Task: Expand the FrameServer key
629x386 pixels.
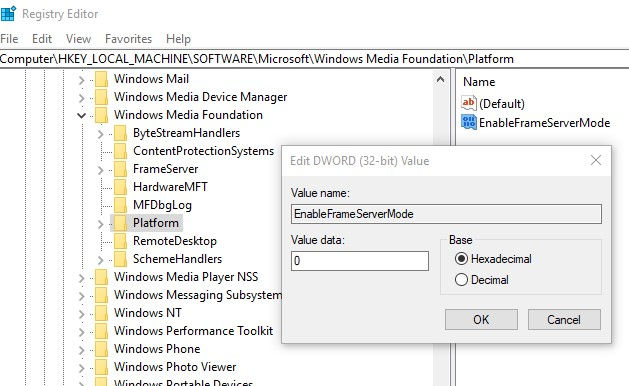Action: click(x=101, y=171)
